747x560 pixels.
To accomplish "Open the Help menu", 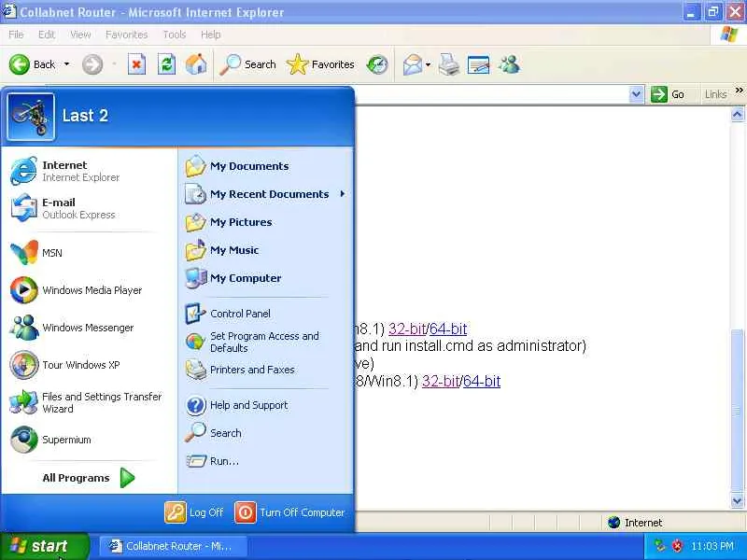I will click(x=211, y=35).
